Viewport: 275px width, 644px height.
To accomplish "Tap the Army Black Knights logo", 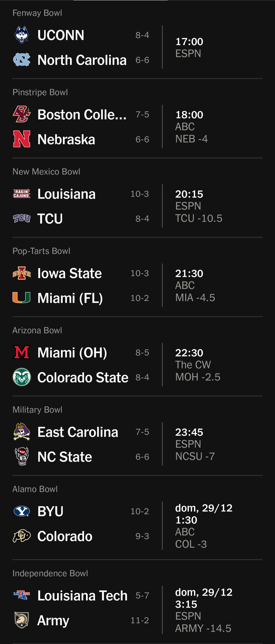I will 22,620.
